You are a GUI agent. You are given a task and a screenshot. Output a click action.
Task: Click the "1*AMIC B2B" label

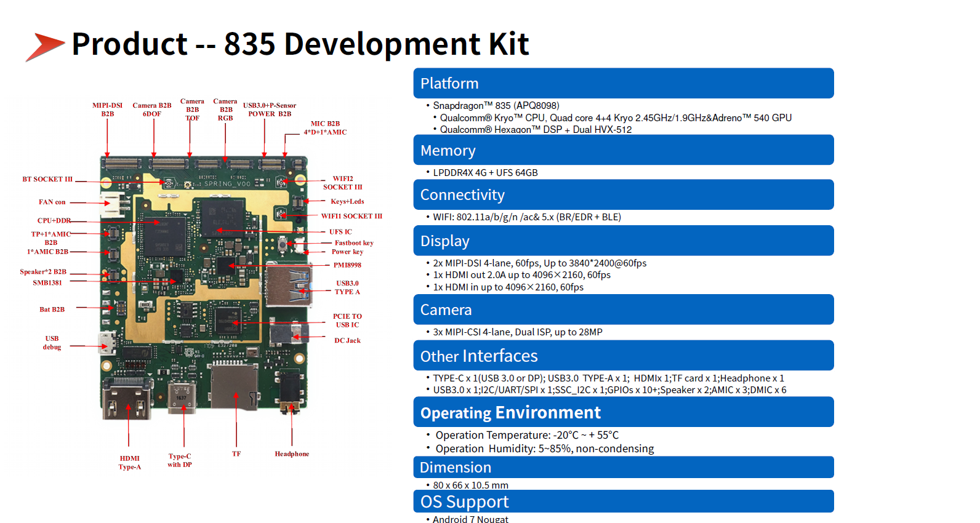[x=47, y=252]
